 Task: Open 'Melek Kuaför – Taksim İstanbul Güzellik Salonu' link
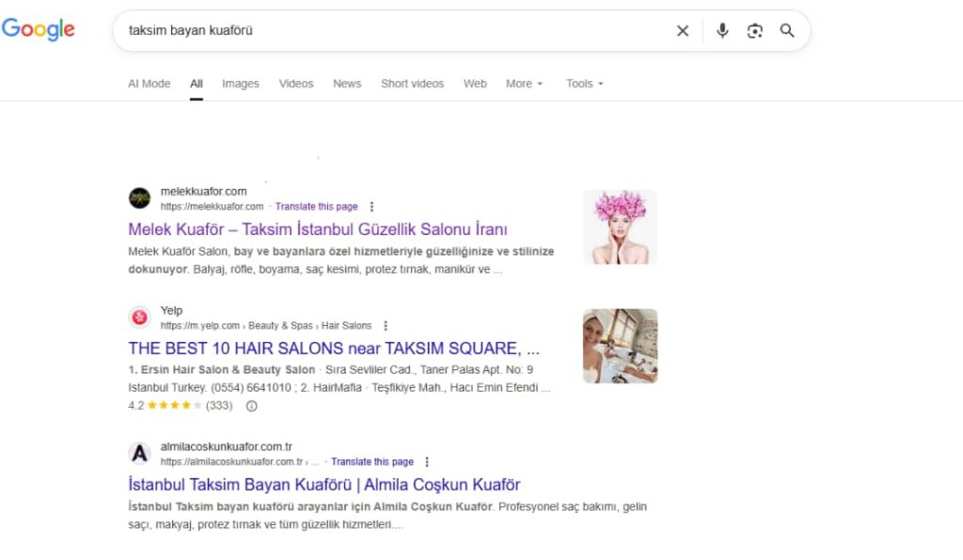[x=318, y=229]
